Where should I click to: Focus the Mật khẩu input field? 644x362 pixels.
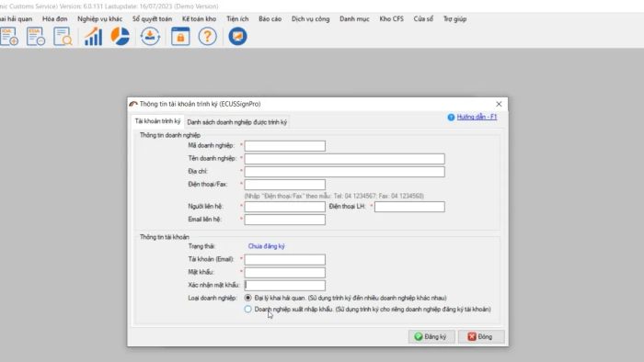click(x=284, y=273)
